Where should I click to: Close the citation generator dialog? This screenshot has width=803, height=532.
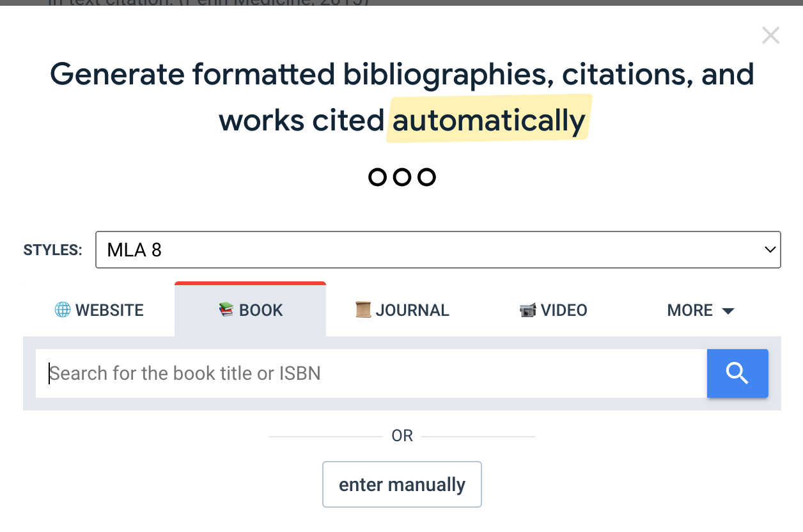(770, 36)
